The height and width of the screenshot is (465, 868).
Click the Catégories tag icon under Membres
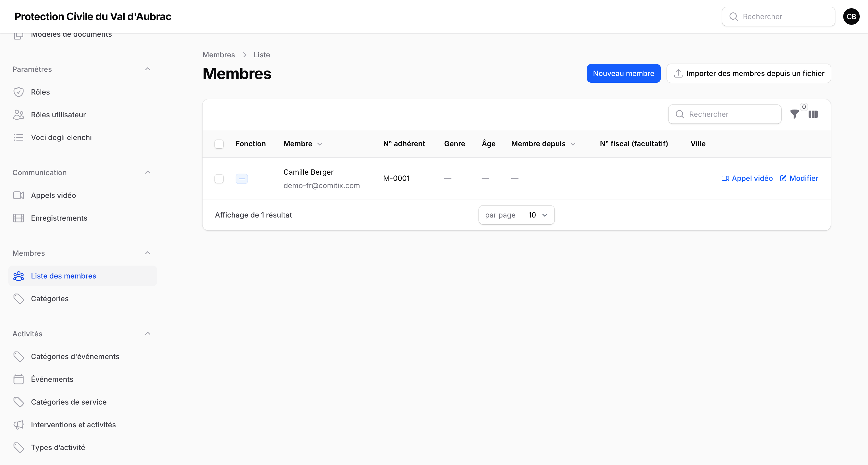tap(19, 299)
